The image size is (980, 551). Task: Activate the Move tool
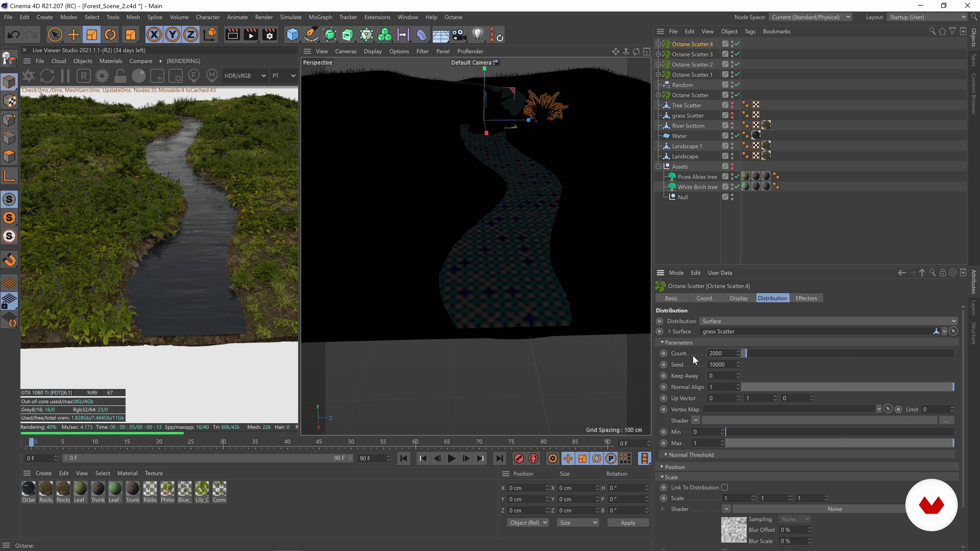point(73,35)
